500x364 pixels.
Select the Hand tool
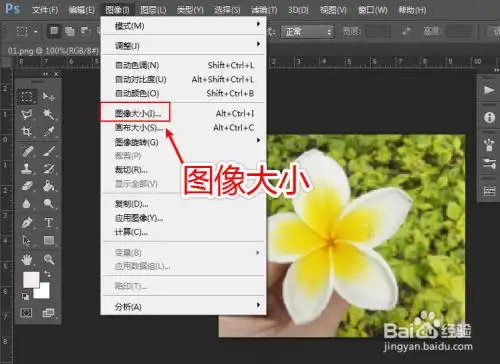[x=27, y=259]
